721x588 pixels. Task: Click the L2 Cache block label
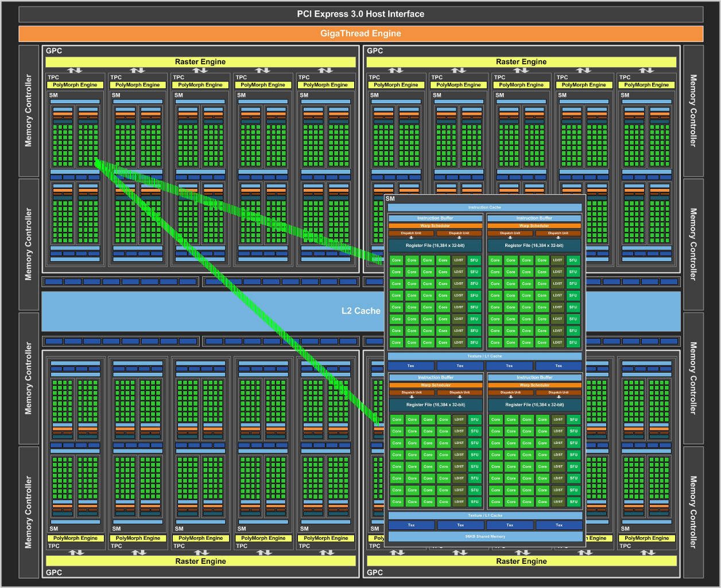pos(360,311)
